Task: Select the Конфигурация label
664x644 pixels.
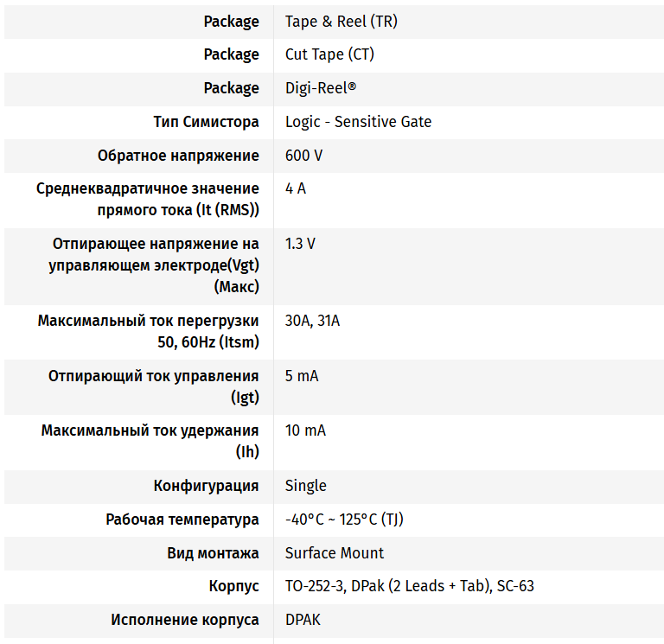Action: (206, 486)
